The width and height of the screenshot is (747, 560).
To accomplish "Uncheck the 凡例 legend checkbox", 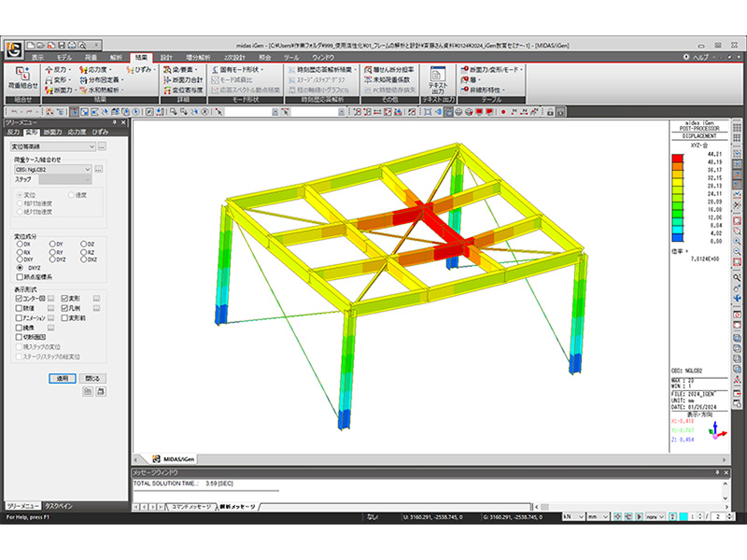I will click(x=64, y=308).
